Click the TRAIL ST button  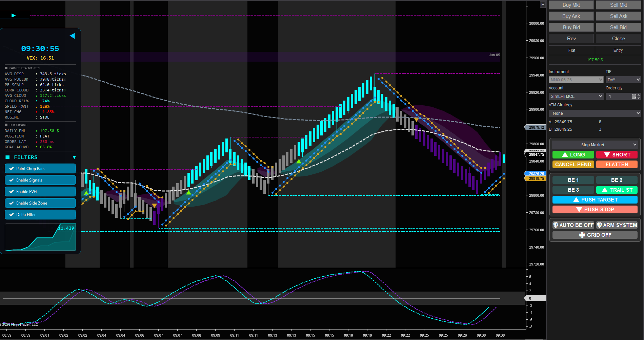pos(617,190)
